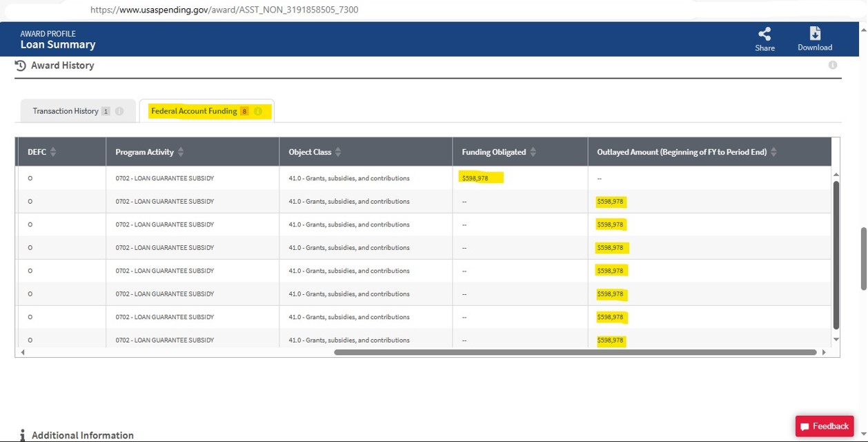Click the page vertical scrollbar thumb
Screen dimensions: 868x442
tap(863, 259)
